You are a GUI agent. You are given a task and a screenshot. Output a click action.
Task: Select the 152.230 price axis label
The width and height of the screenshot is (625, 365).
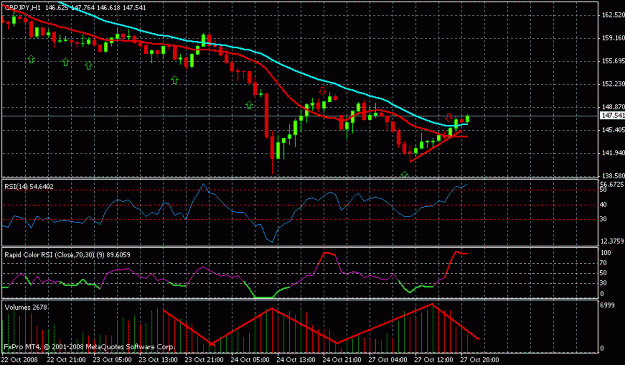(x=613, y=84)
